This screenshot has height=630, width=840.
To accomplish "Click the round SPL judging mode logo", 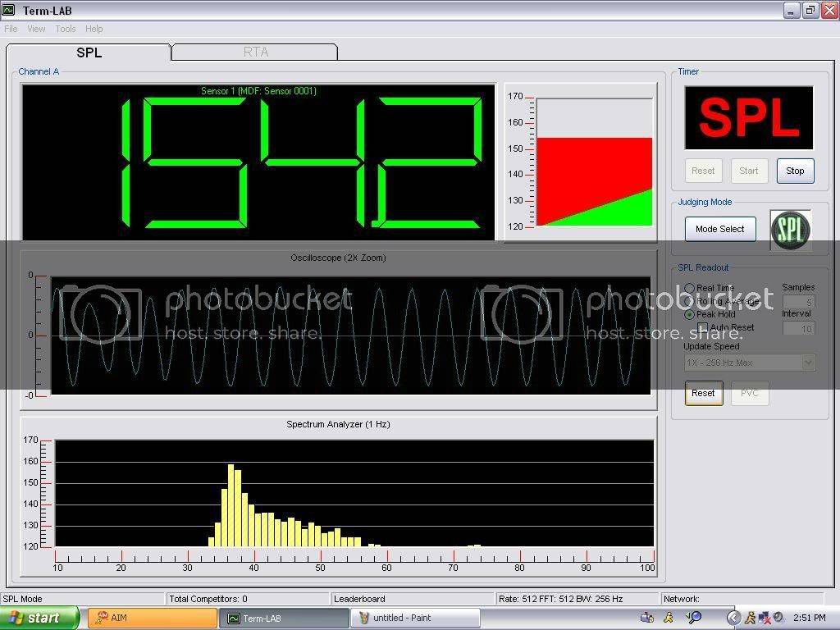I will [790, 230].
